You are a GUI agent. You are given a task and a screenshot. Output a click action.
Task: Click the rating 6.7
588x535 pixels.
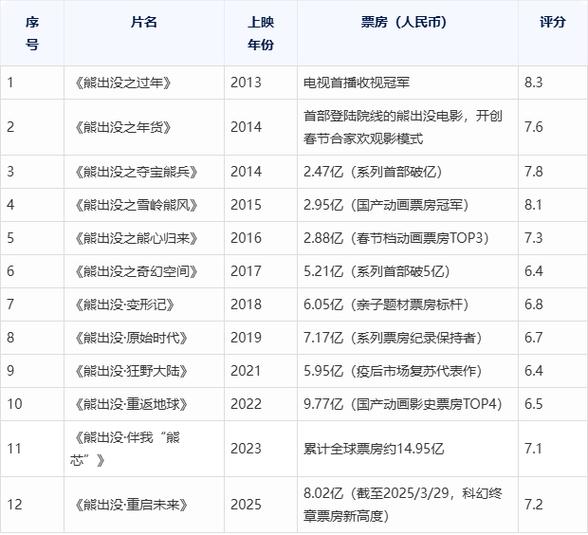(534, 338)
